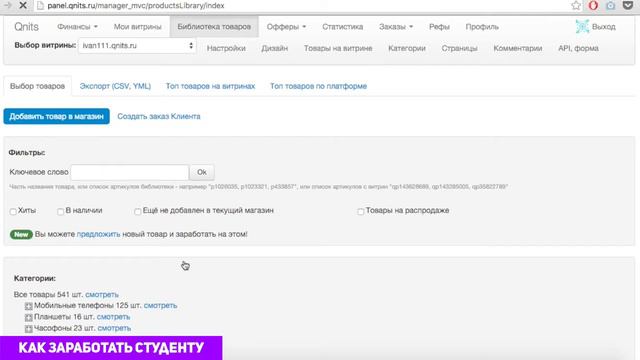
Task: Click the logout icon beside Выход
Action: (582, 27)
